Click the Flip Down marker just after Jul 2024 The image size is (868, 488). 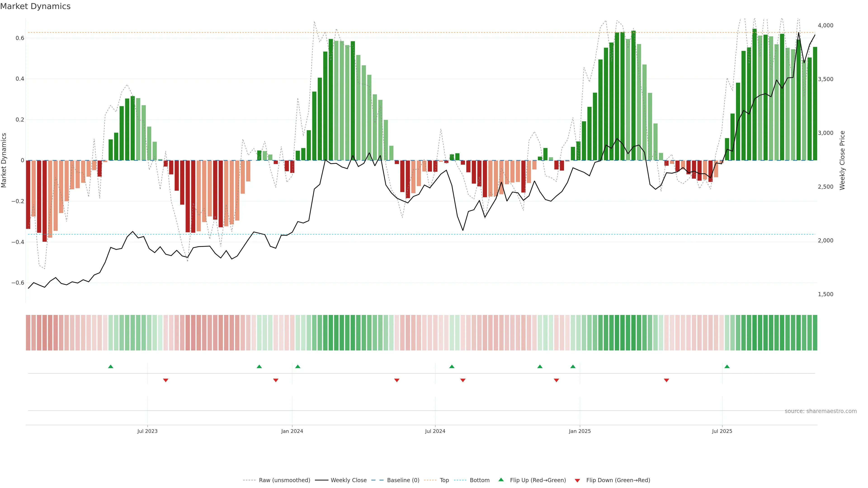[x=463, y=380]
